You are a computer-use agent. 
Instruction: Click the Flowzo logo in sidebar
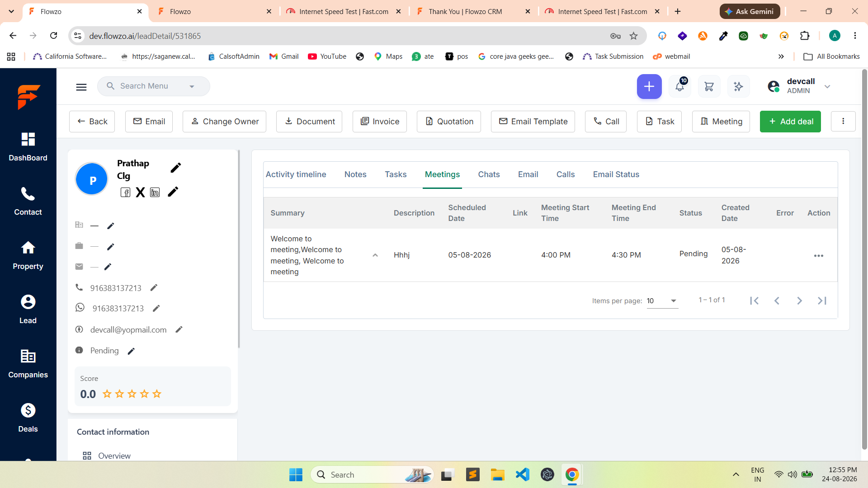(28, 97)
